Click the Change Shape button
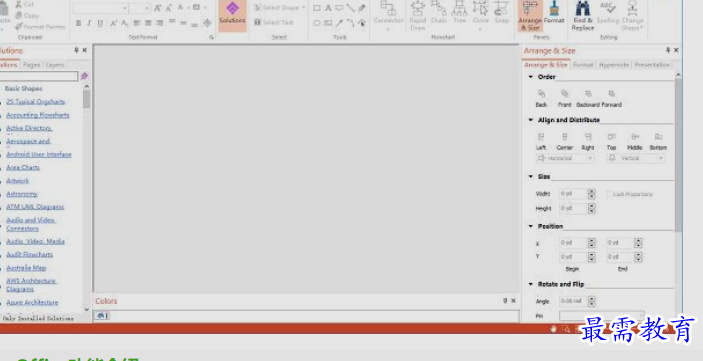The width and height of the screenshot is (703, 361). (632, 15)
